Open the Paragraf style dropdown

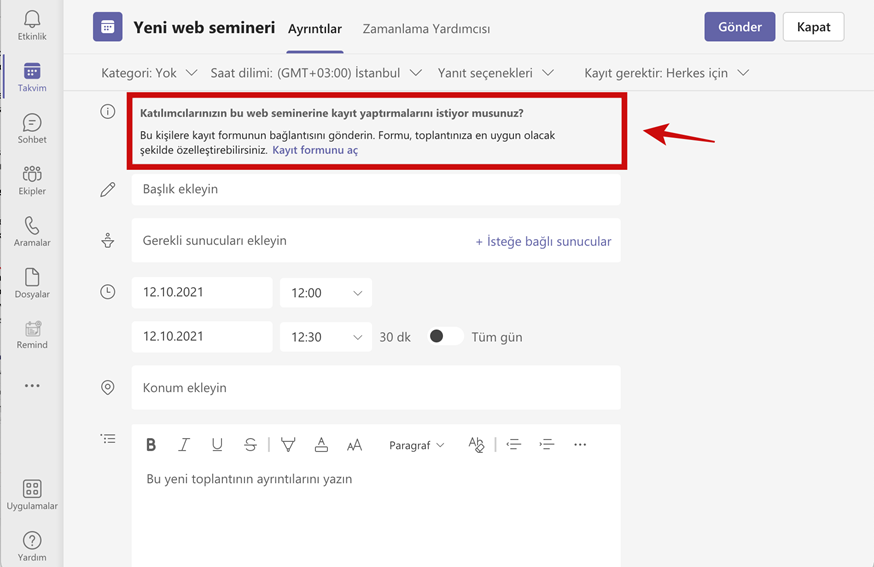click(x=416, y=445)
